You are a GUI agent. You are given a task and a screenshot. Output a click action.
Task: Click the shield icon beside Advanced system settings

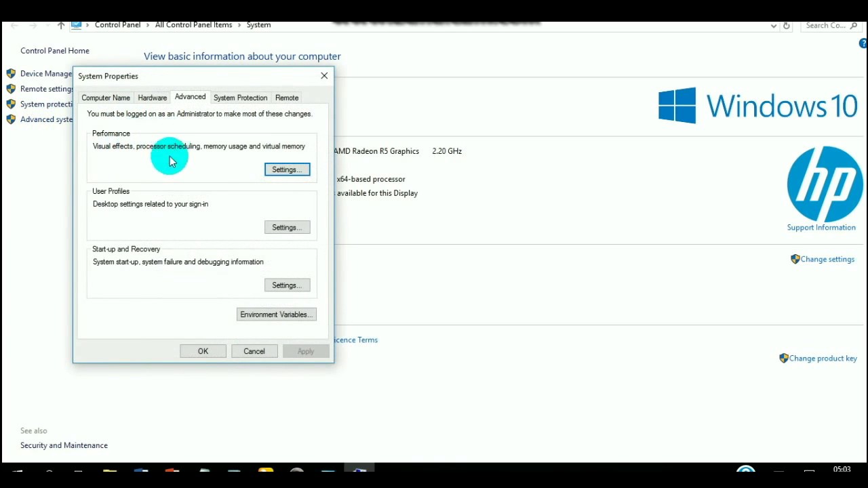point(11,119)
